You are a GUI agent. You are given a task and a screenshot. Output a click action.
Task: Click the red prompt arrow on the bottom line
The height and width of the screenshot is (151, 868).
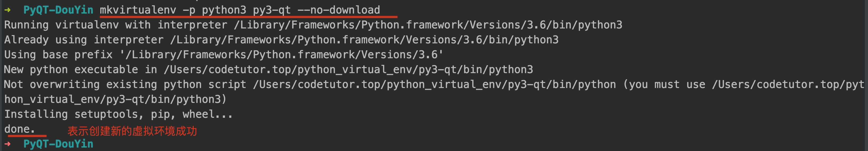pyautogui.click(x=7, y=144)
